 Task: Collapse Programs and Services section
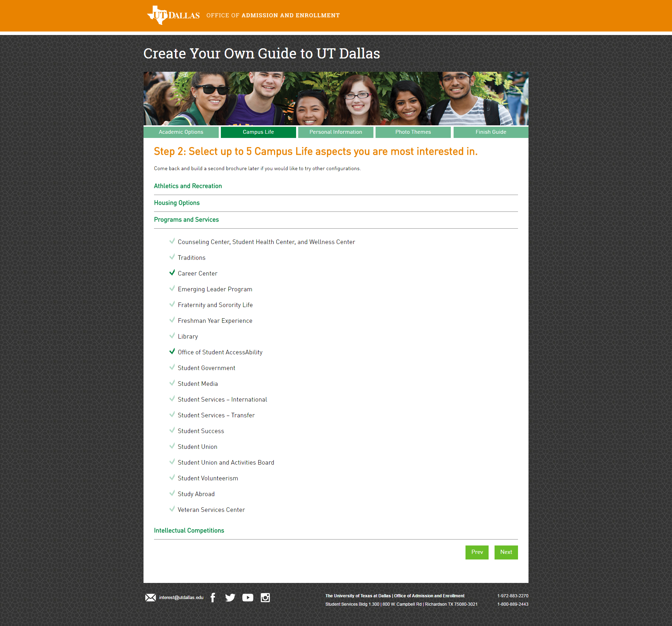[186, 220]
